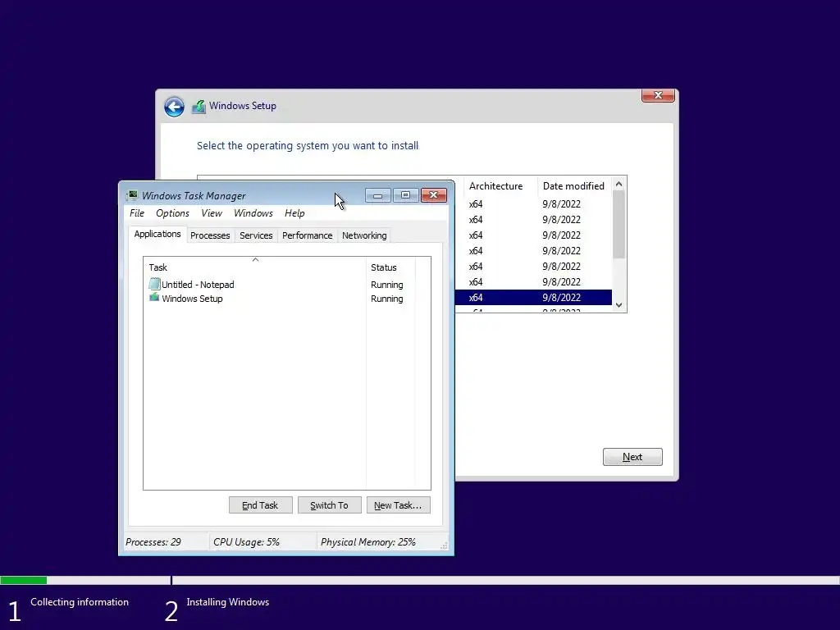Switch to the Performance tab

coord(308,235)
